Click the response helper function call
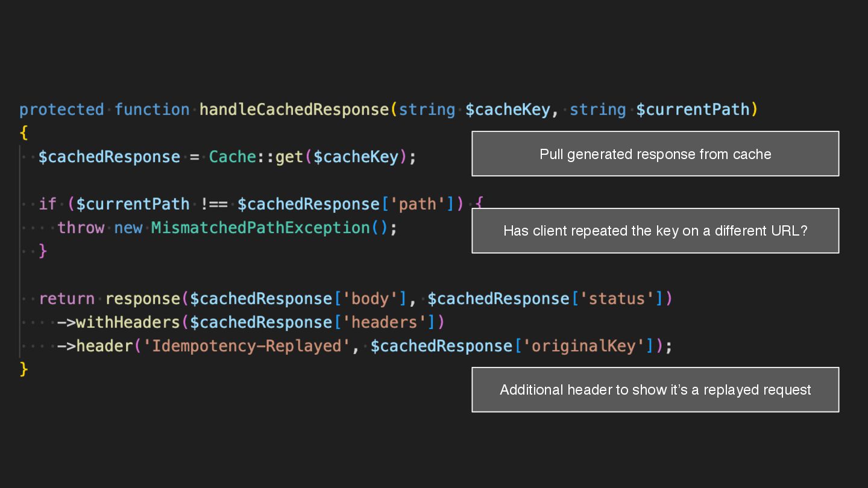Screen dimensions: 868x488 [x=142, y=299]
